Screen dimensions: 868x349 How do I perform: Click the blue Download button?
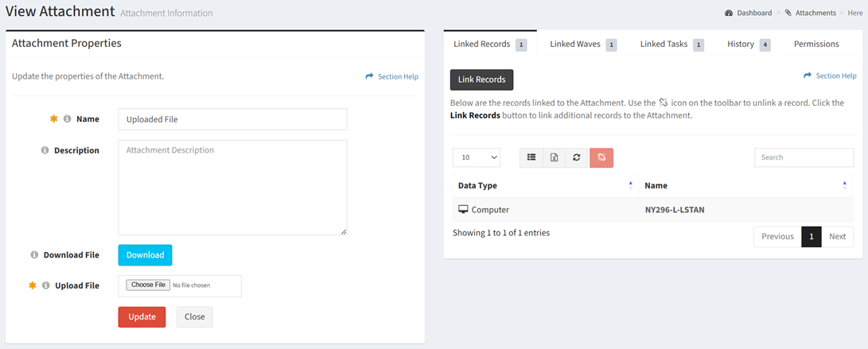tap(145, 255)
